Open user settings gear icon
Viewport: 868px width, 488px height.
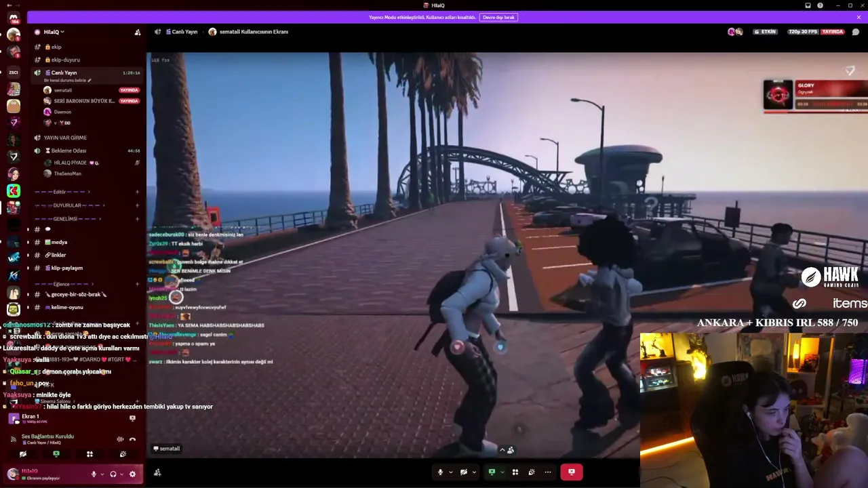tap(132, 474)
